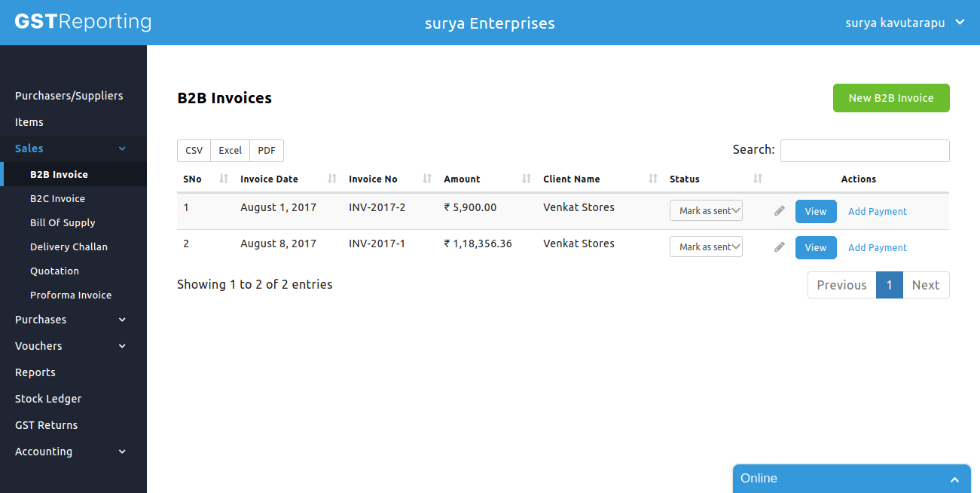Export table as PDF
The width and height of the screenshot is (980, 493).
pyautogui.click(x=267, y=151)
